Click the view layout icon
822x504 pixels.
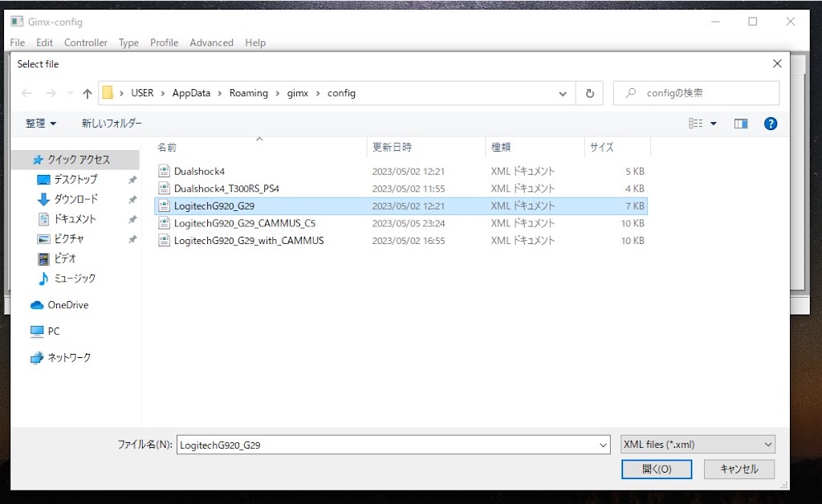point(696,124)
